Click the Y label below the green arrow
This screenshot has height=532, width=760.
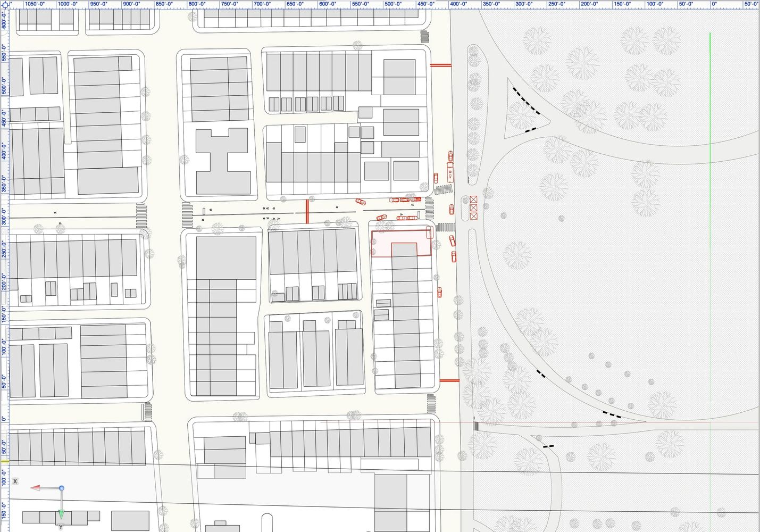tap(61, 526)
